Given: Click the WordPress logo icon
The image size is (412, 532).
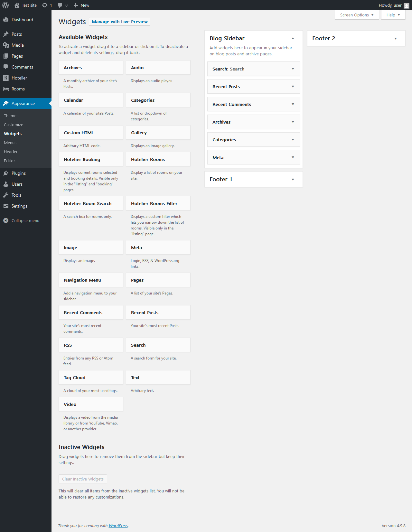Looking at the screenshot, I should [x=5, y=5].
